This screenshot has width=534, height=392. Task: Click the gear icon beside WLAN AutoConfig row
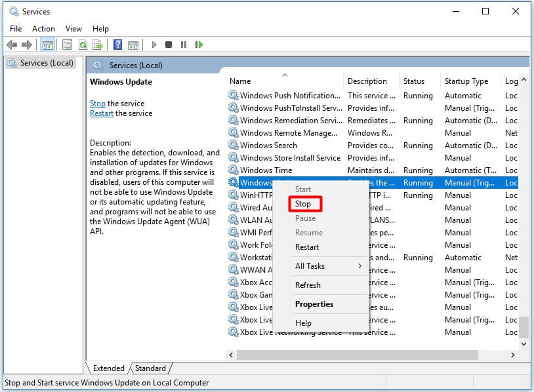click(234, 220)
